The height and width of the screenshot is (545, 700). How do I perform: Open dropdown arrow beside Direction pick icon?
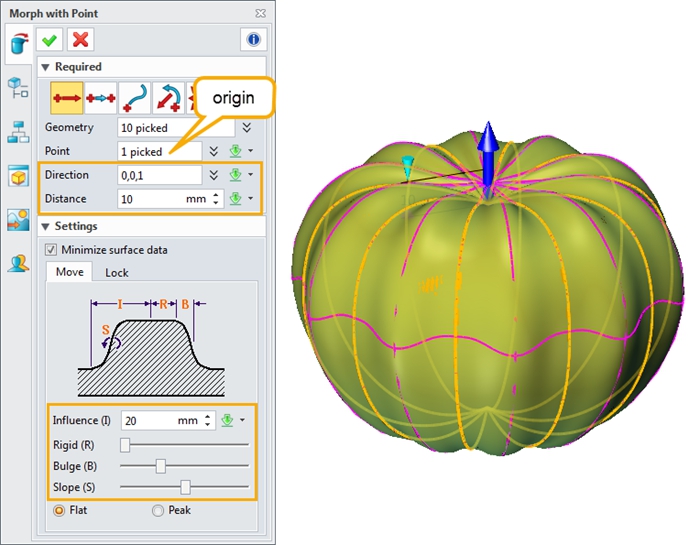click(250, 175)
